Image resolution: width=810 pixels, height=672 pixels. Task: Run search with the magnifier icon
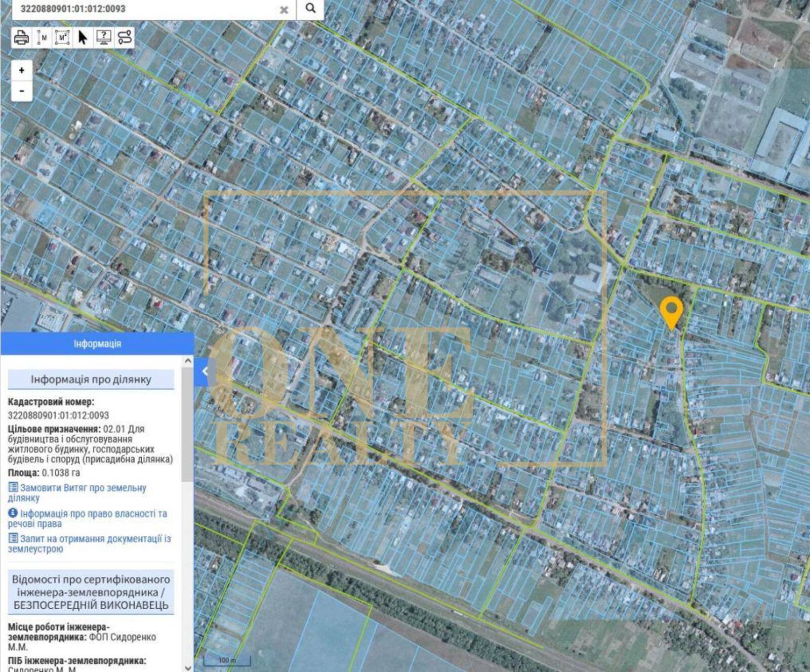(310, 9)
